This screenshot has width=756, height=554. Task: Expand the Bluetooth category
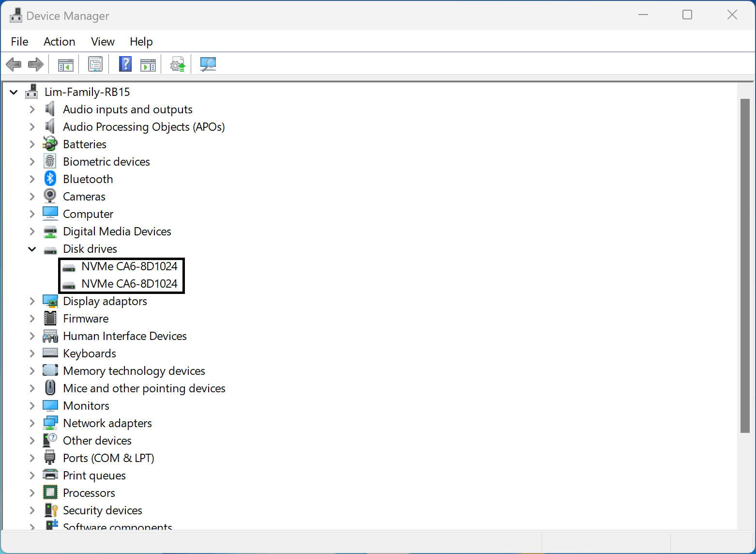pyautogui.click(x=32, y=179)
